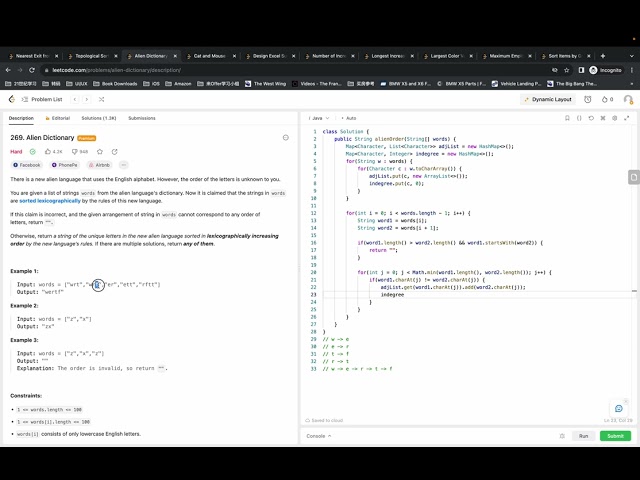
Task: Switch to Largest Color browser tab
Action: 447,56
